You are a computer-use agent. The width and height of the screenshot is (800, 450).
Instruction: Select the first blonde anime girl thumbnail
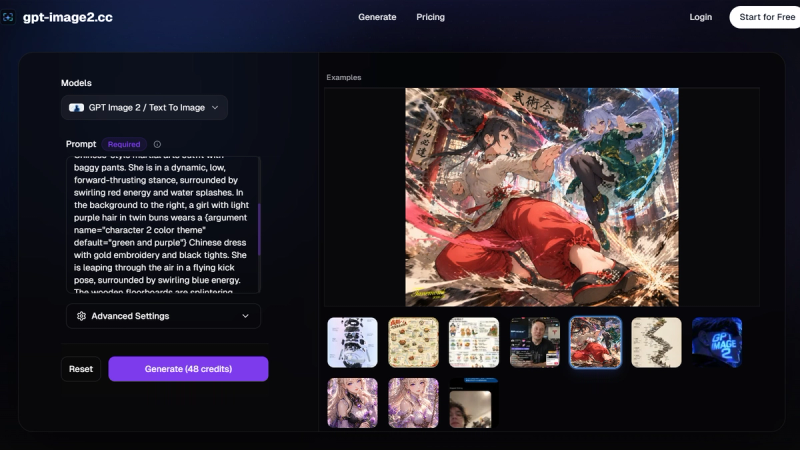pos(353,403)
